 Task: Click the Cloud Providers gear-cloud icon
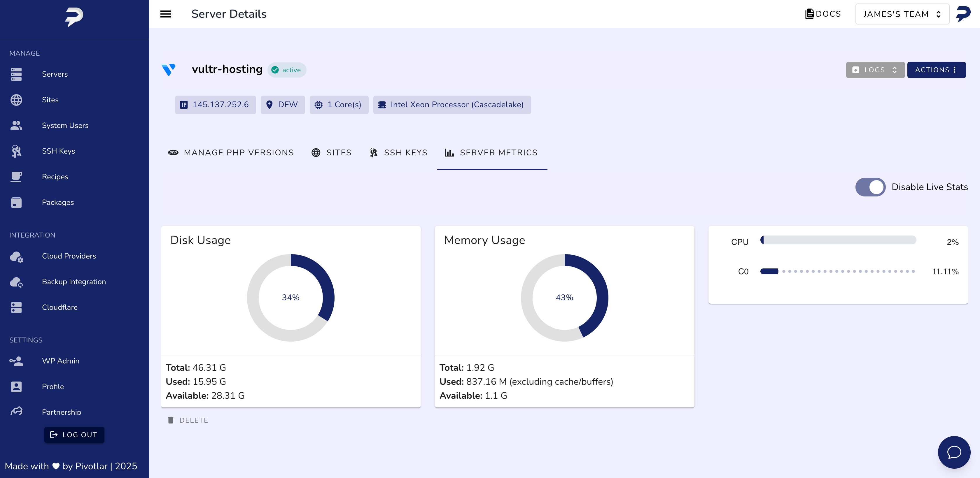(16, 257)
